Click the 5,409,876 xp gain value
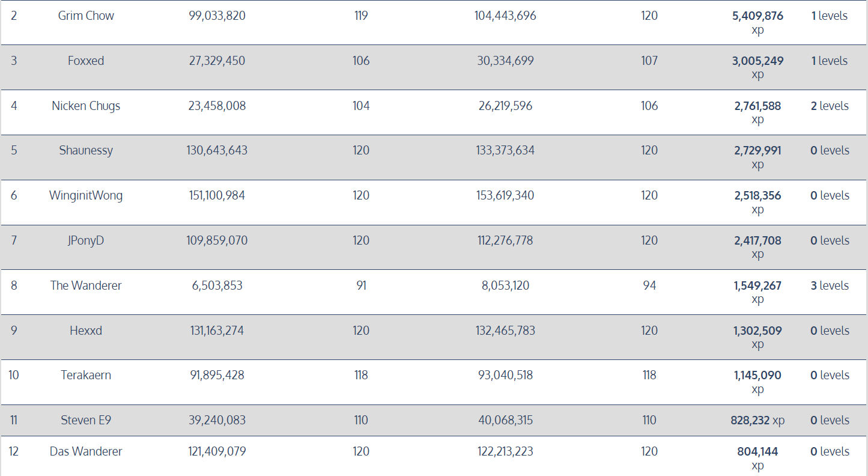This screenshot has width=868, height=476. (x=757, y=16)
